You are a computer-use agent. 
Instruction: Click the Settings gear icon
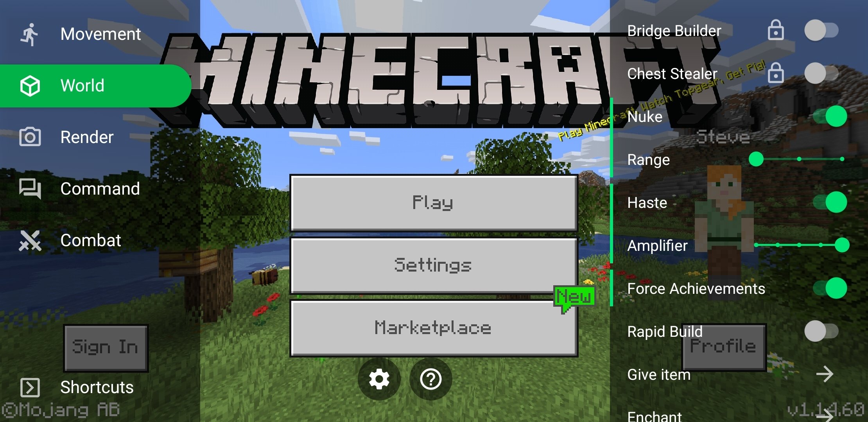380,379
